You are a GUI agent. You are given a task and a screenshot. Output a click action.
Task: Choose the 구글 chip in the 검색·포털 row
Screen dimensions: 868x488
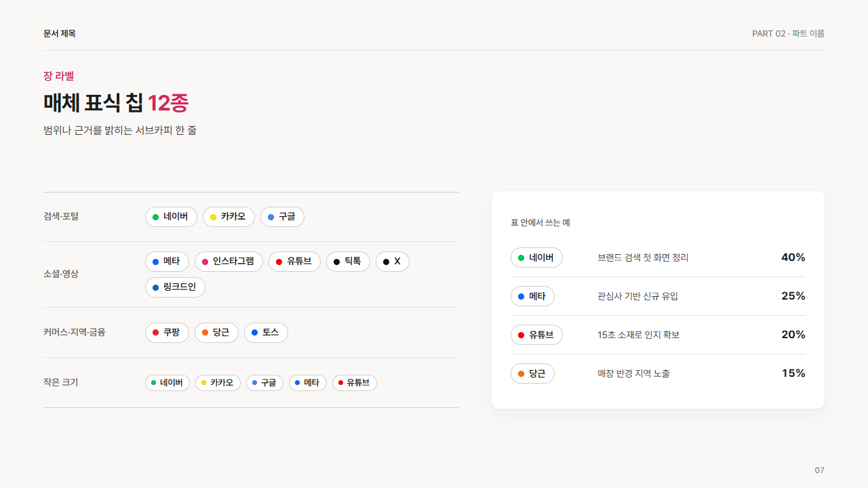[282, 217]
